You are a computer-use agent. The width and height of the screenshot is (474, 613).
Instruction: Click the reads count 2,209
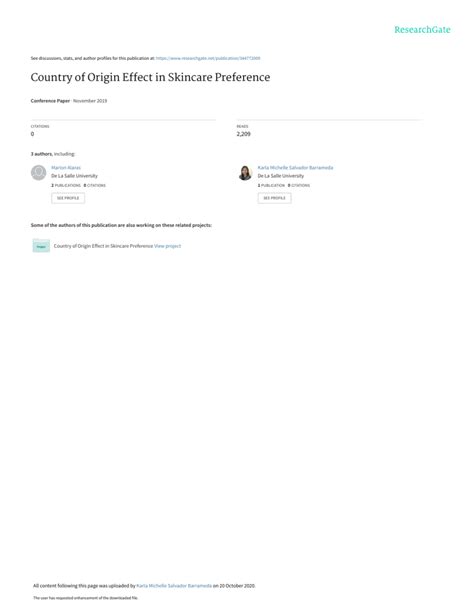click(243, 134)
